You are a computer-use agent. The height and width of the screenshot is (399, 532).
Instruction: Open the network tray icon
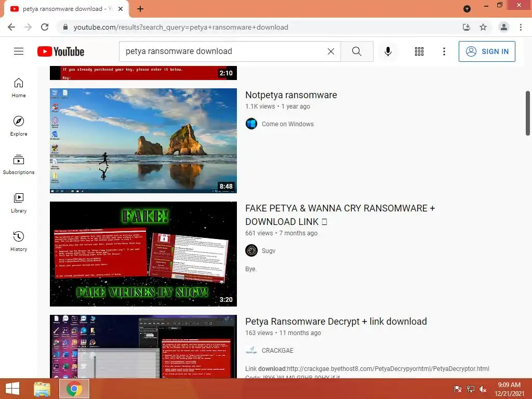(x=470, y=389)
